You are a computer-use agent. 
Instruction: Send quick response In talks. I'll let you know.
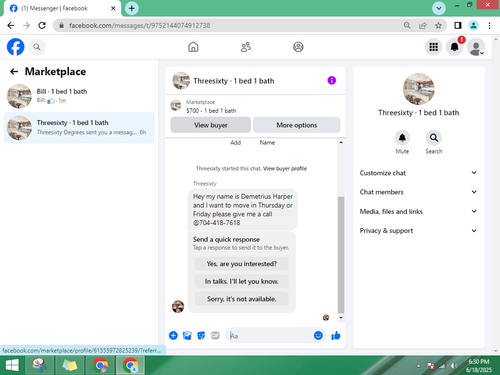click(242, 281)
